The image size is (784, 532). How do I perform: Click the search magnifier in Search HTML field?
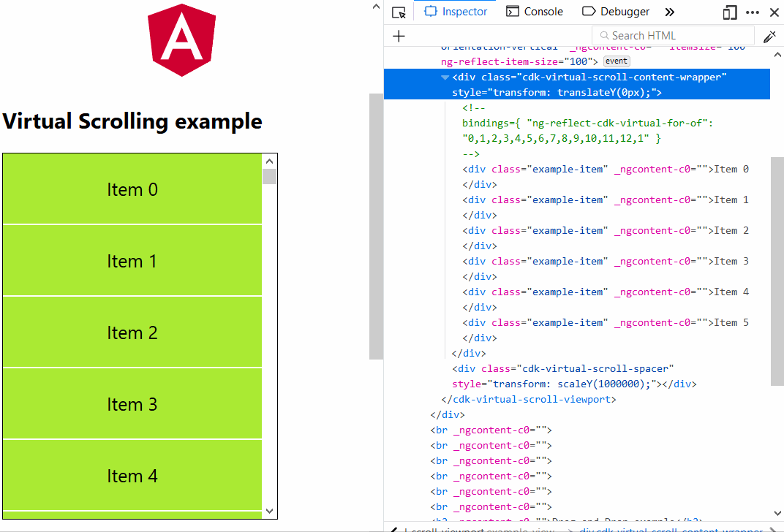(x=605, y=35)
